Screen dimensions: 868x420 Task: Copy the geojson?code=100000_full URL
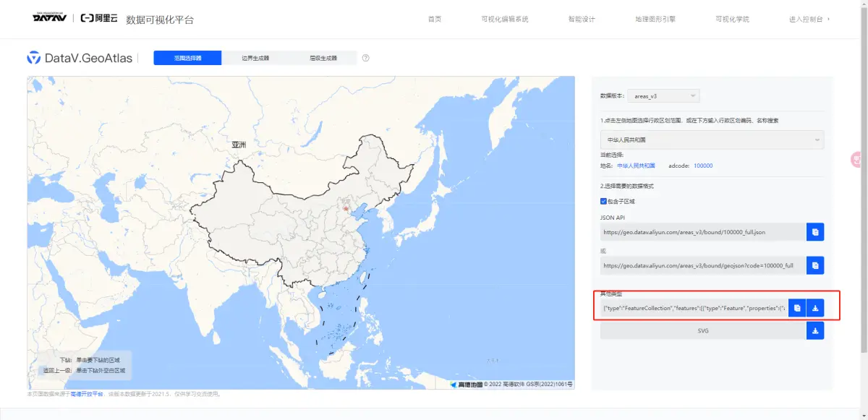[815, 265]
